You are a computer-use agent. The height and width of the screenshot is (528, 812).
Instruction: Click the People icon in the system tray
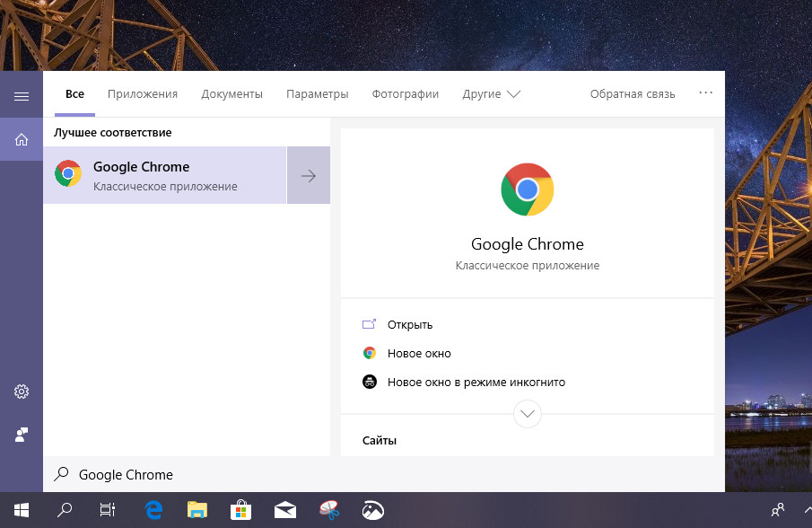[x=778, y=510]
